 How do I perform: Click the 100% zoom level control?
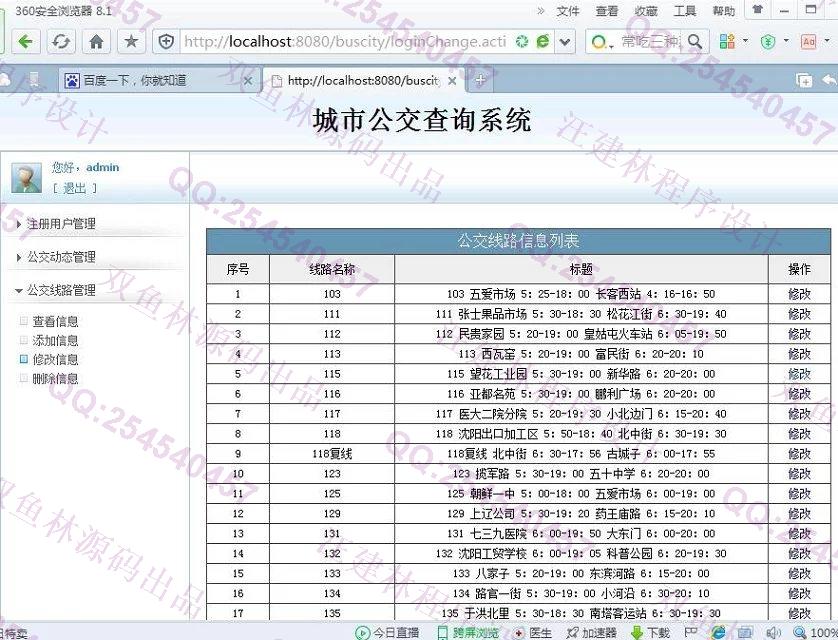click(x=816, y=633)
